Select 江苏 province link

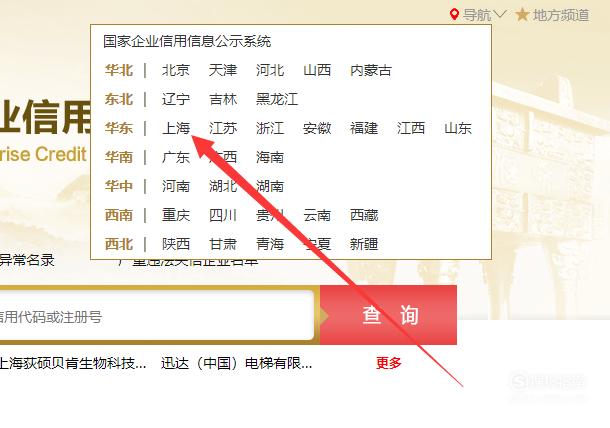[223, 128]
